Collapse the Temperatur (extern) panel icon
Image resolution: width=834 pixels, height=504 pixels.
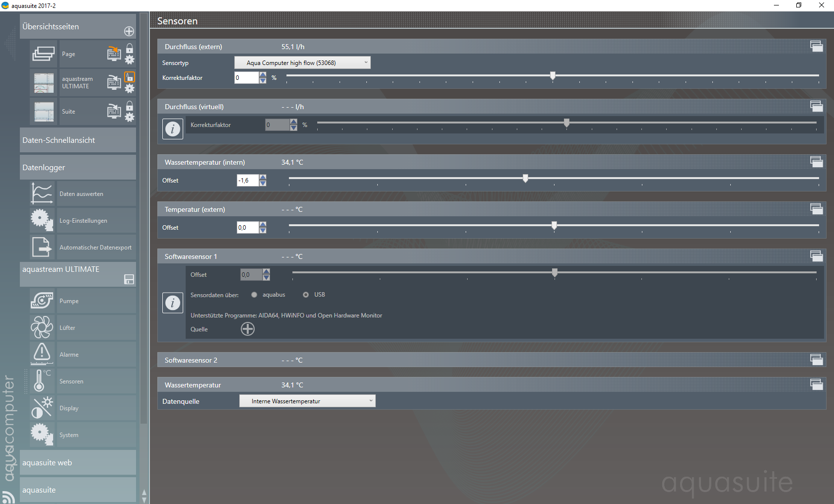(817, 209)
